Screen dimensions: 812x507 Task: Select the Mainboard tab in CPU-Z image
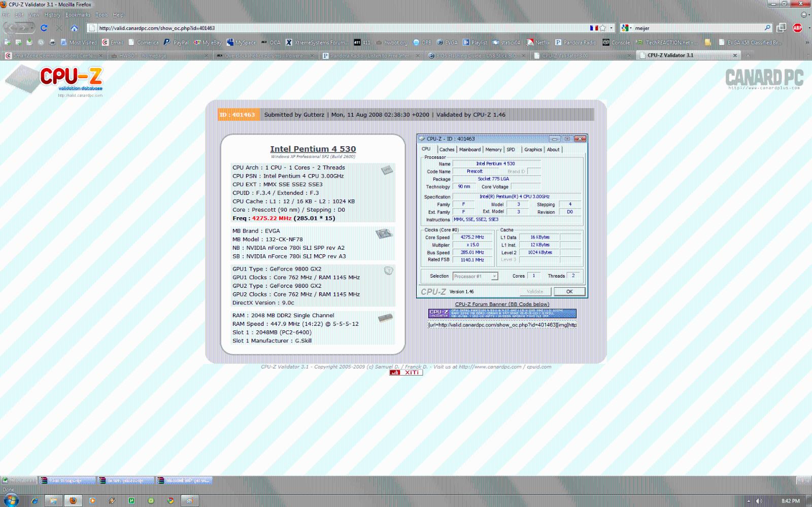[x=469, y=150]
